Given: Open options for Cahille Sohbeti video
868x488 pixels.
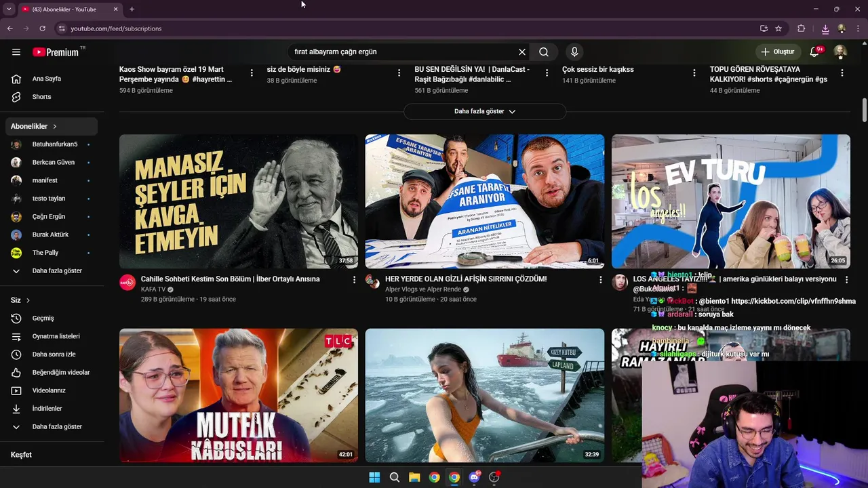Looking at the screenshot, I should click(x=354, y=279).
